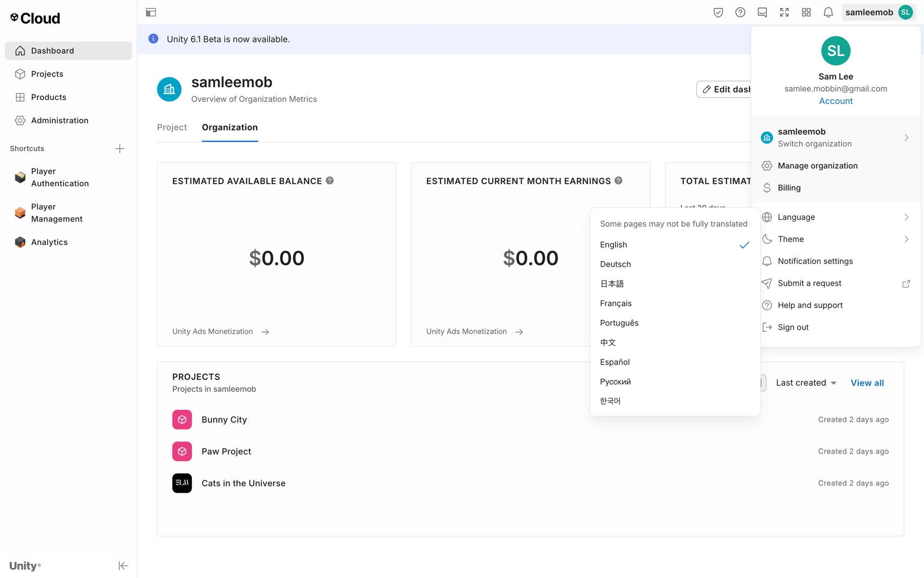This screenshot has height=578, width=924.
Task: Click the notification bell icon in top bar
Action: pos(828,13)
